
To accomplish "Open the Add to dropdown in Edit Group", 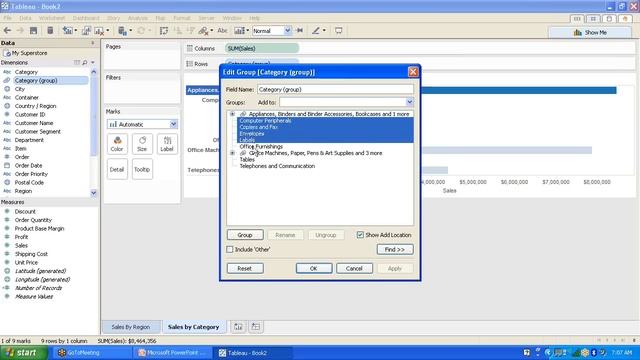I will point(409,102).
